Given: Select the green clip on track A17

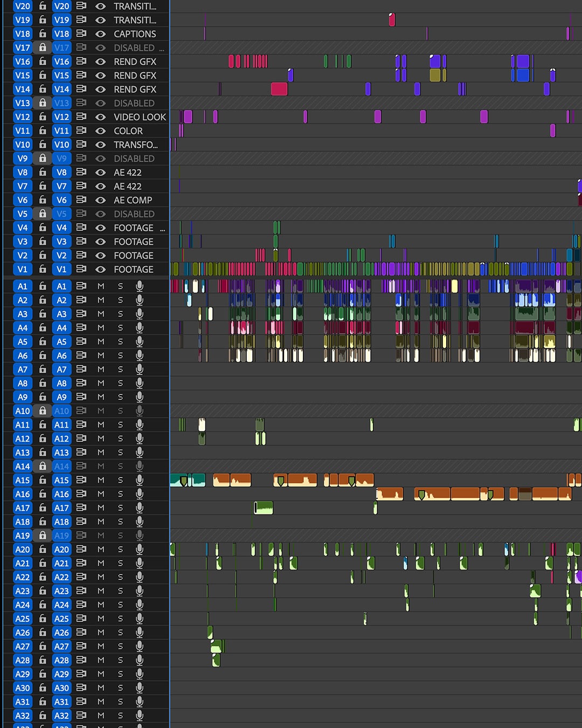Looking at the screenshot, I should 264,507.
